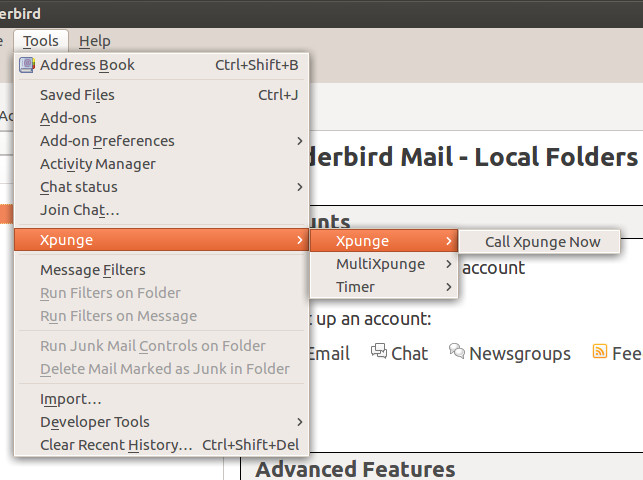Image resolution: width=643 pixels, height=480 pixels.
Task: Open the MultiXpunge submenu entry
Action: point(384,264)
